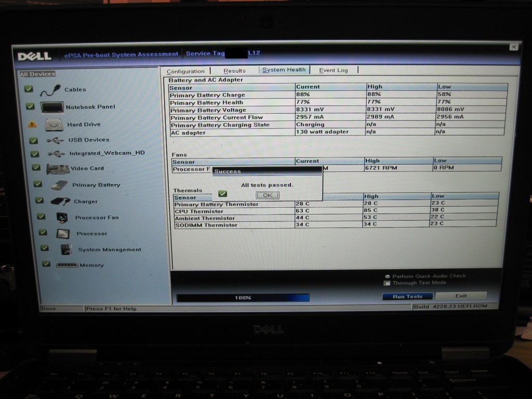Click the Build 4228.23 UEFI ROM text
The width and height of the screenshot is (532, 399).
450,307
